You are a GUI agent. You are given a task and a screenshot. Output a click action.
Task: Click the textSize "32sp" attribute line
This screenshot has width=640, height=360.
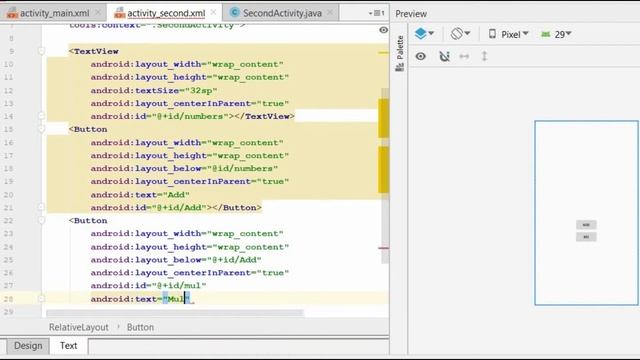pyautogui.click(x=154, y=91)
